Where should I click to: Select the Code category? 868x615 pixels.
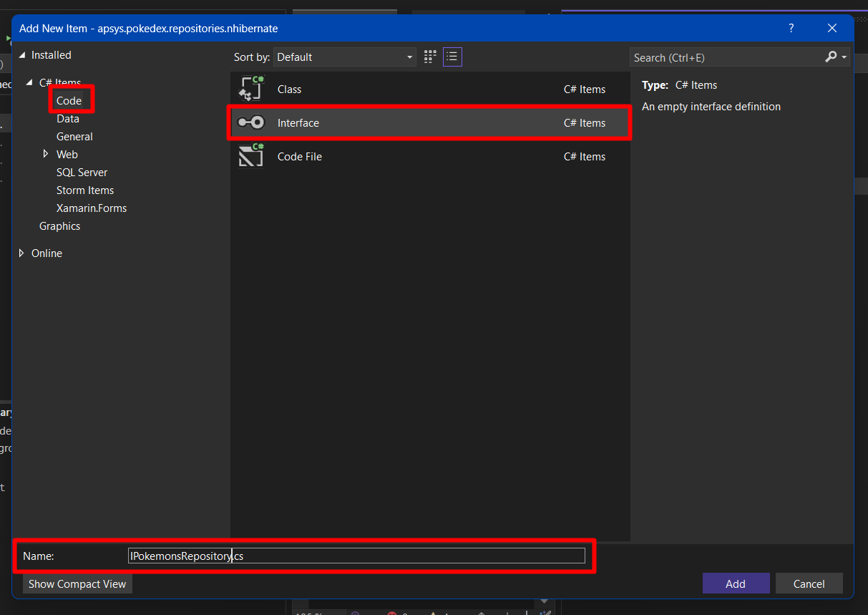[x=69, y=101]
